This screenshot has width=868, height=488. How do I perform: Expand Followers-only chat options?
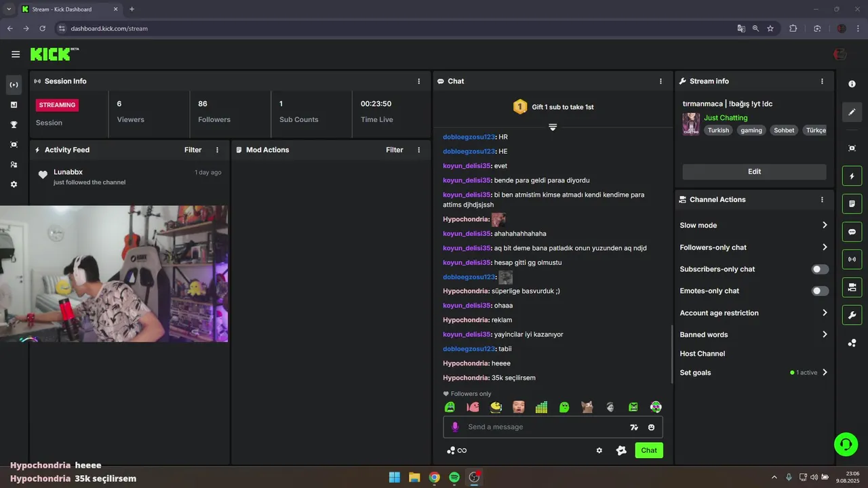pos(754,247)
